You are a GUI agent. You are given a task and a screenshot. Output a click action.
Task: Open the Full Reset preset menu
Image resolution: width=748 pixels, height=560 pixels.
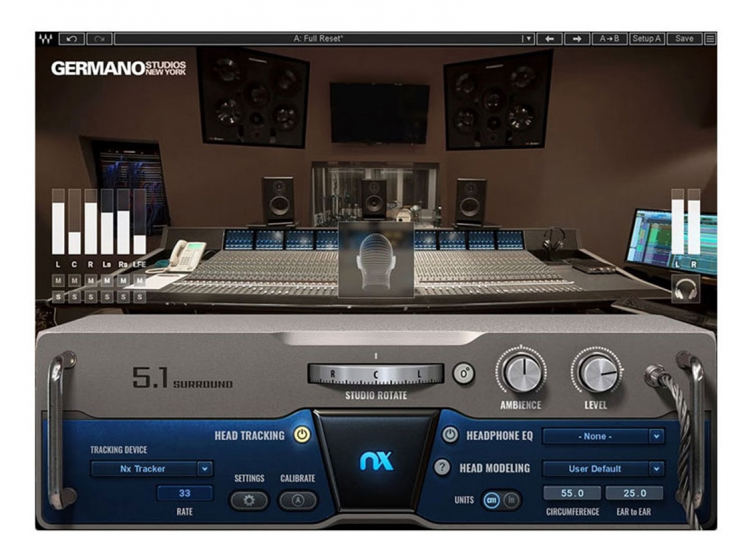[324, 39]
